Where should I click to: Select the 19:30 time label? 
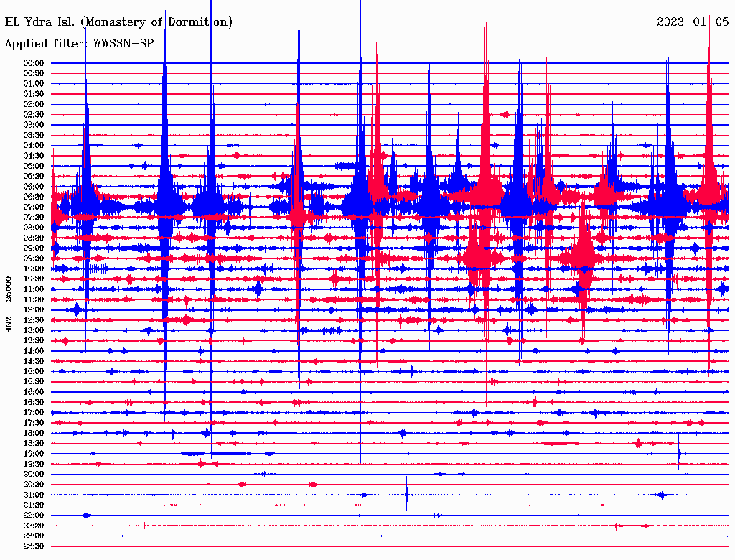click(x=34, y=465)
